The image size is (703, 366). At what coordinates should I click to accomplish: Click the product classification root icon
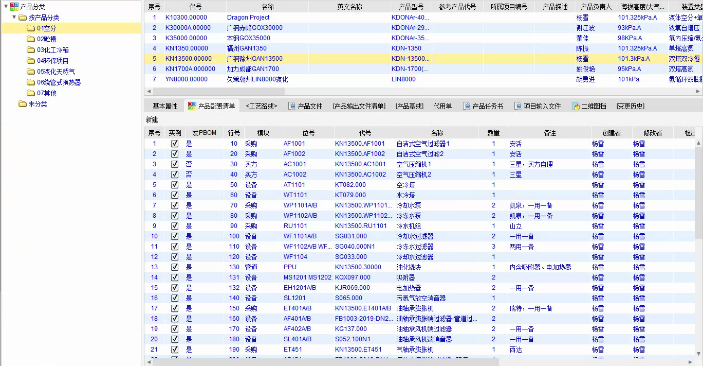(14, 7)
